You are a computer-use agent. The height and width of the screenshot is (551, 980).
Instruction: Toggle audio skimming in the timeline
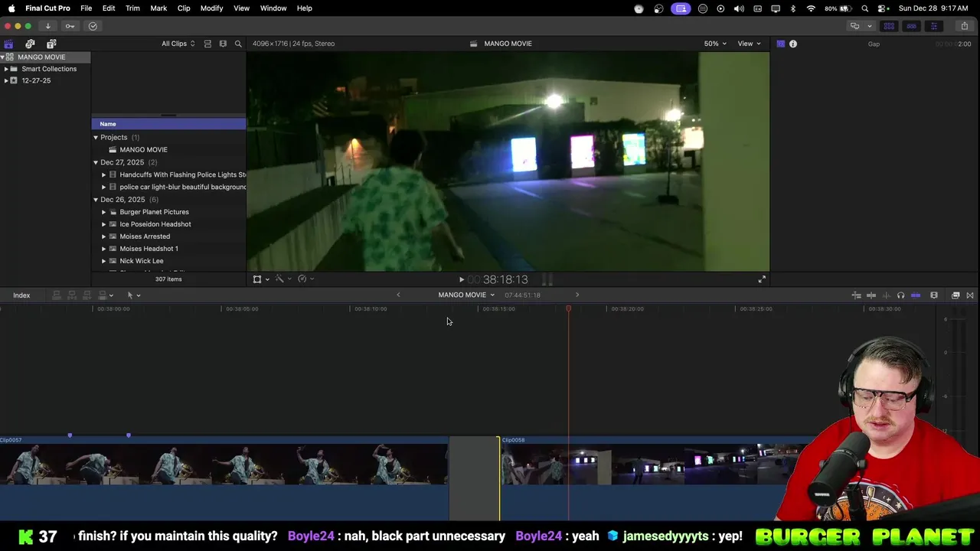(x=886, y=295)
